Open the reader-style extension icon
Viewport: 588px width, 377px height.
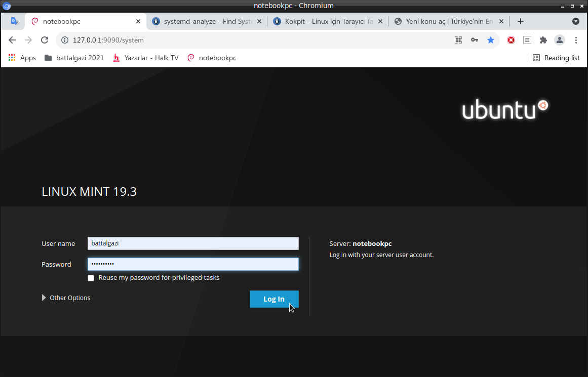[x=527, y=40]
